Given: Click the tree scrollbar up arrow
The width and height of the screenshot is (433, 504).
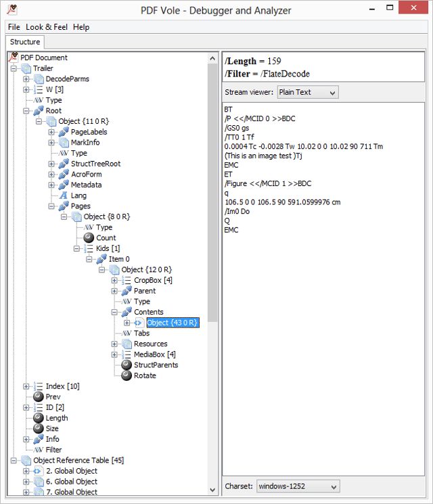Looking at the screenshot, I should tap(212, 58).
